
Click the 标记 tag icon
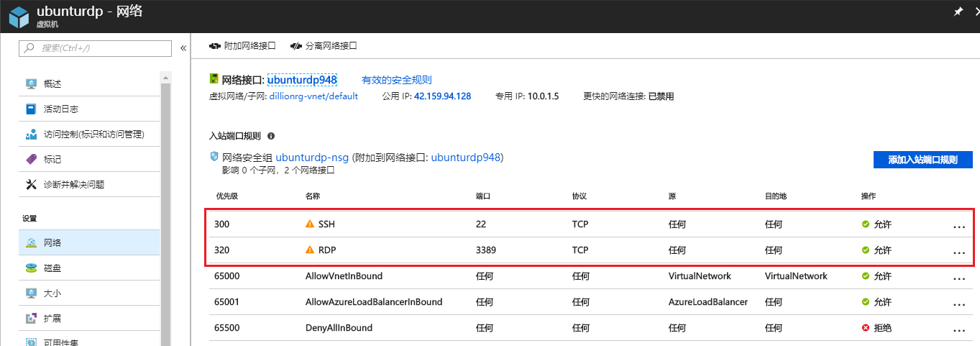(x=31, y=159)
